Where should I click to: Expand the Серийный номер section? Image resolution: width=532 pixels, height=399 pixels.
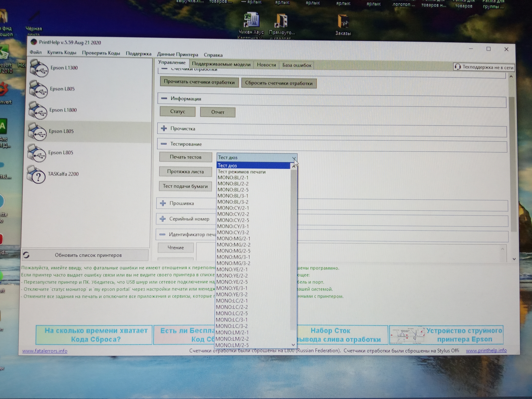(x=163, y=219)
